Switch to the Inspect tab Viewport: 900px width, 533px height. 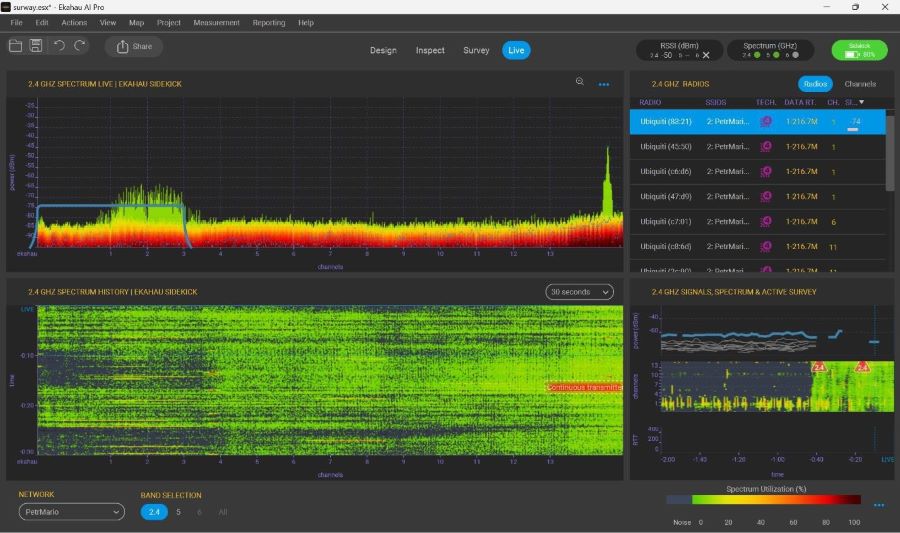click(430, 50)
